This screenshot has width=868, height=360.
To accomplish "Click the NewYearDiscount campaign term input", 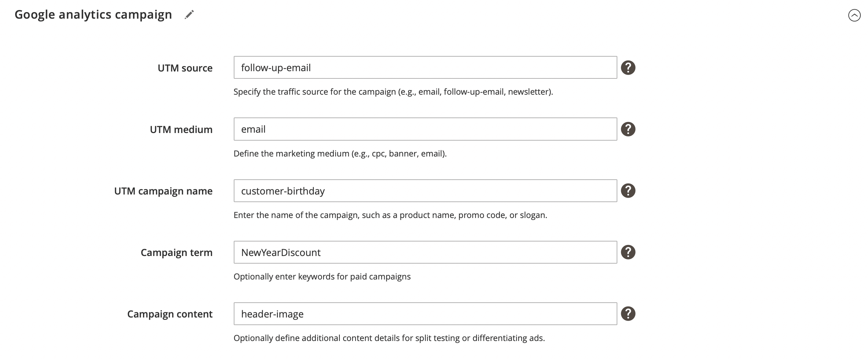I will click(425, 252).
